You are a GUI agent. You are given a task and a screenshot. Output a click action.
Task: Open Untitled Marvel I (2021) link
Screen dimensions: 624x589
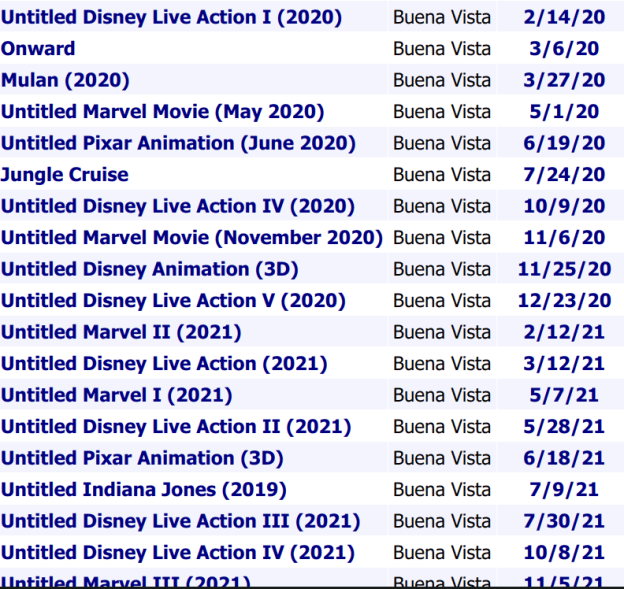[x=117, y=395]
